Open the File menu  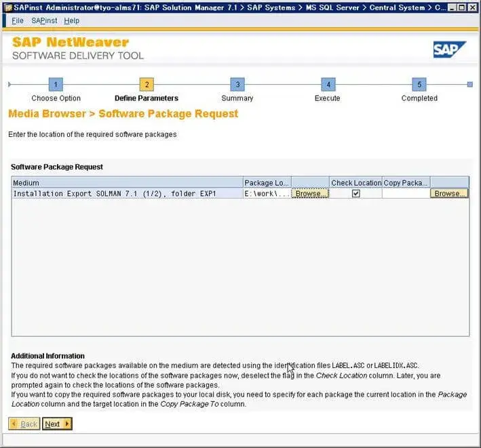pyautogui.click(x=18, y=20)
